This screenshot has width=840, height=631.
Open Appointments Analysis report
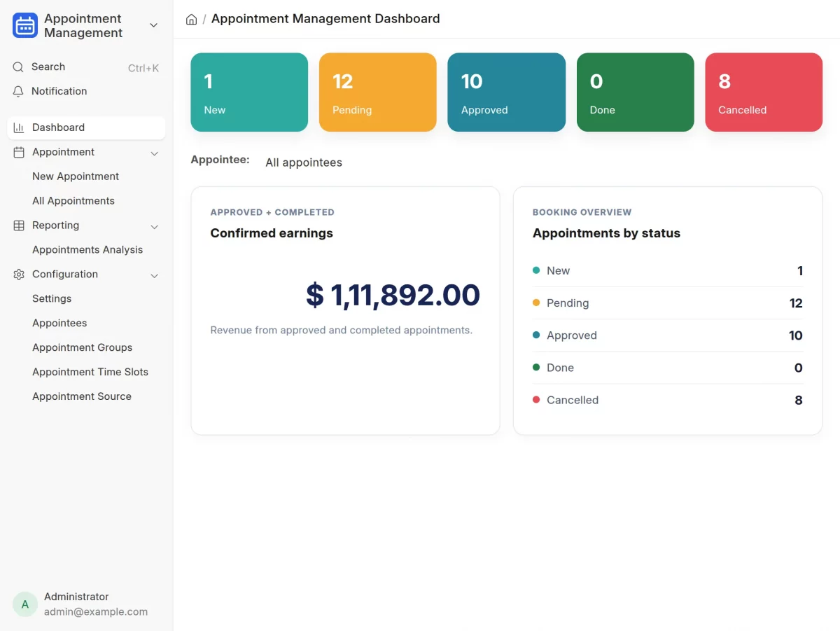(87, 250)
